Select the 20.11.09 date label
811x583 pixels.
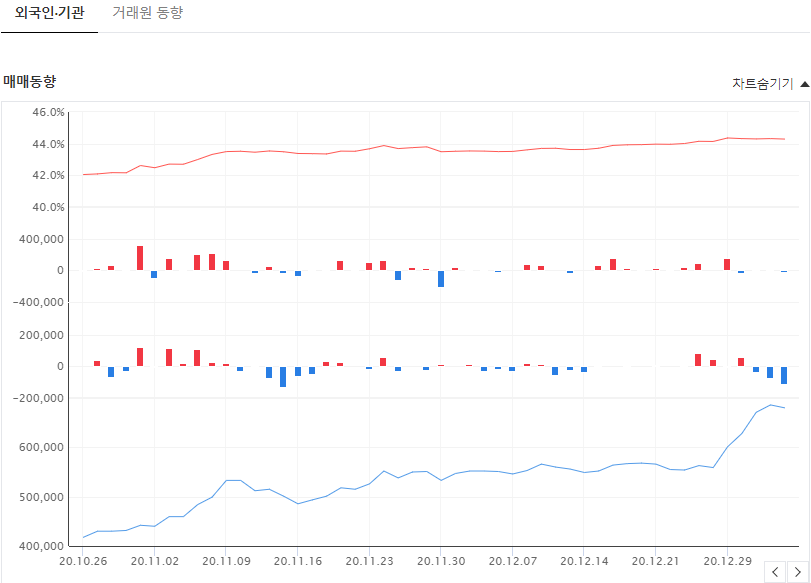(226, 561)
